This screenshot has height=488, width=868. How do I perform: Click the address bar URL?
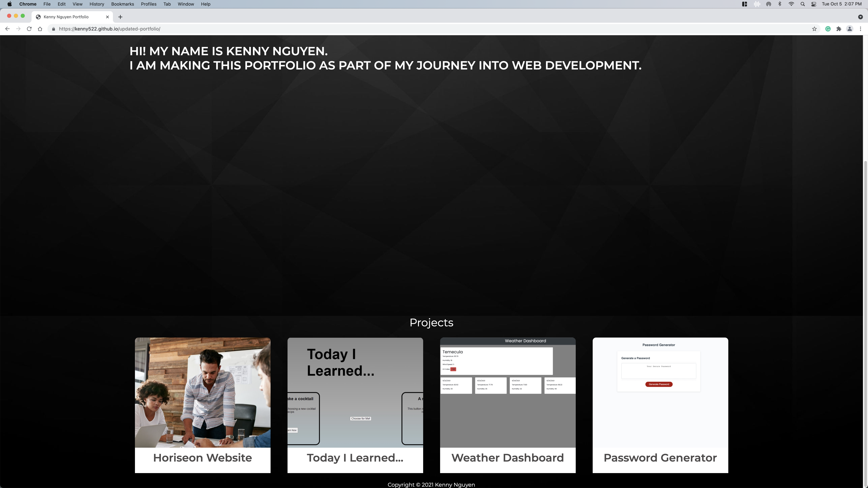110,29
